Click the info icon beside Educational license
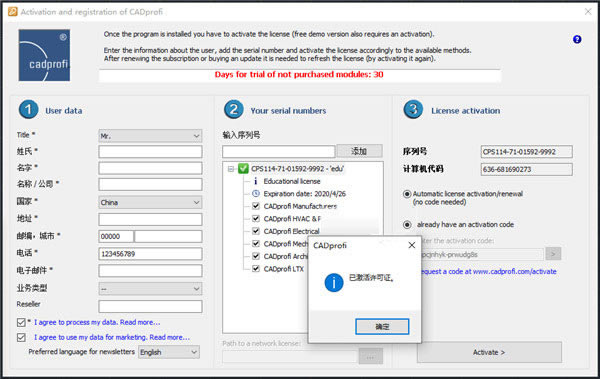Viewport: 600px width, 379px height. click(256, 181)
